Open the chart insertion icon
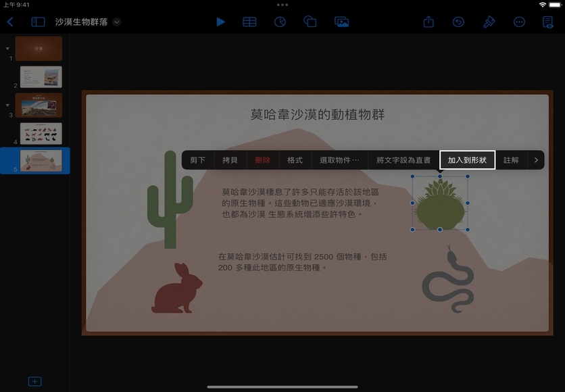This screenshot has width=565, height=392. pyautogui.click(x=280, y=22)
